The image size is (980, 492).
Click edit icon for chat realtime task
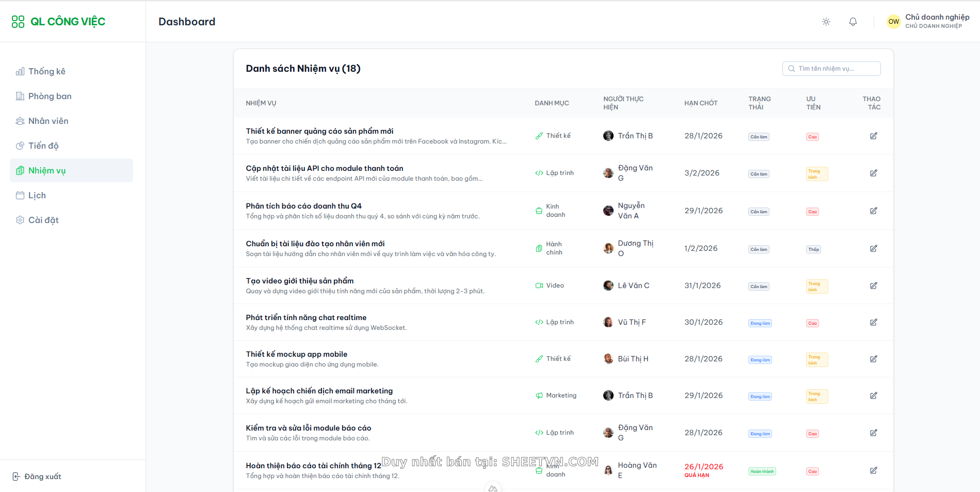tap(873, 322)
